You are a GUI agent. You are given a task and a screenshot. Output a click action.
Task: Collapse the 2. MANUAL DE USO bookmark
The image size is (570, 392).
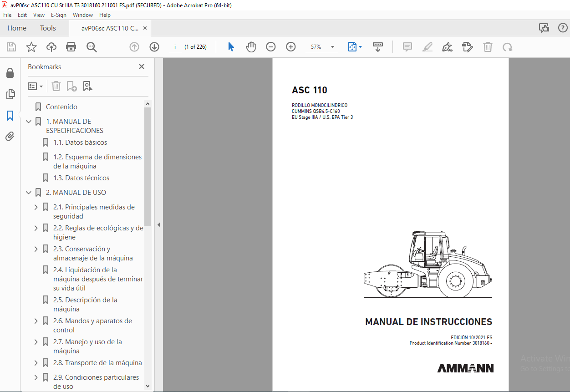click(29, 193)
